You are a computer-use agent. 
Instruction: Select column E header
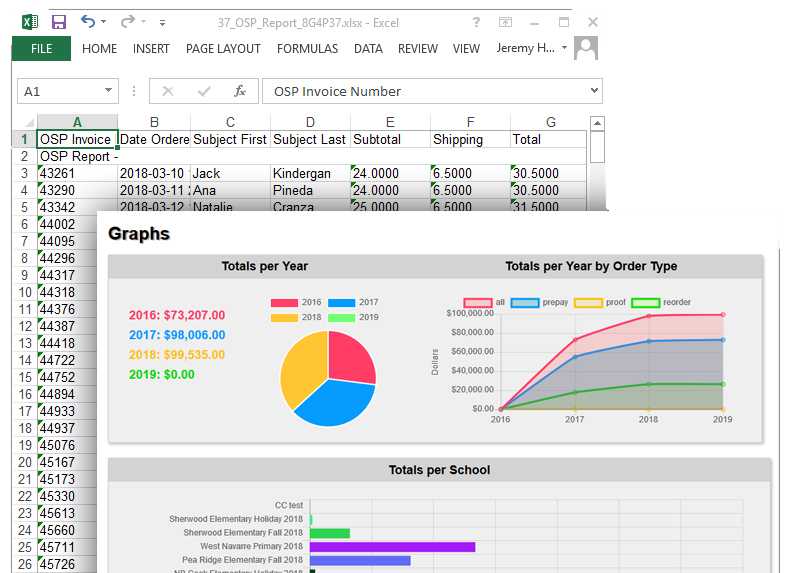click(x=390, y=122)
